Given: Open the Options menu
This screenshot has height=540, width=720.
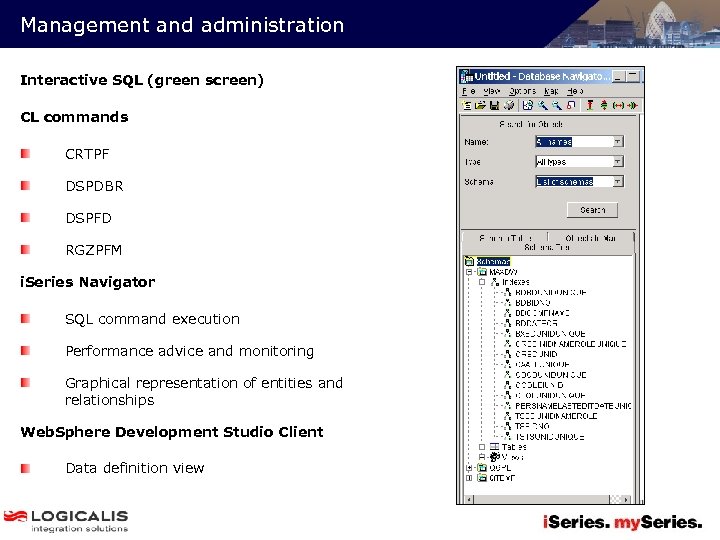Looking at the screenshot, I should click(x=523, y=91).
